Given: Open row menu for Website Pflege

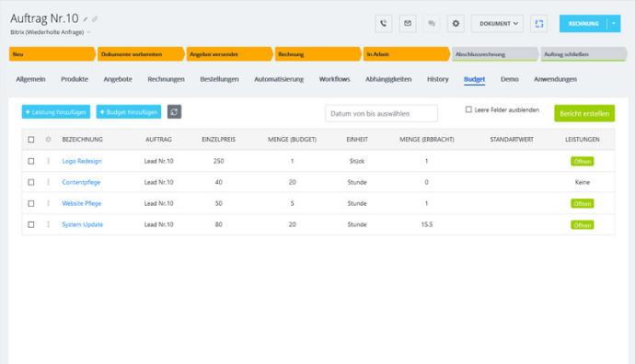Looking at the screenshot, I should pos(48,203).
